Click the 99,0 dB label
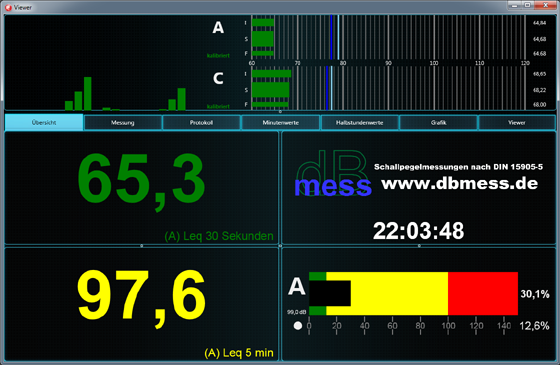Viewport: 560px width, 365px height. tap(296, 312)
